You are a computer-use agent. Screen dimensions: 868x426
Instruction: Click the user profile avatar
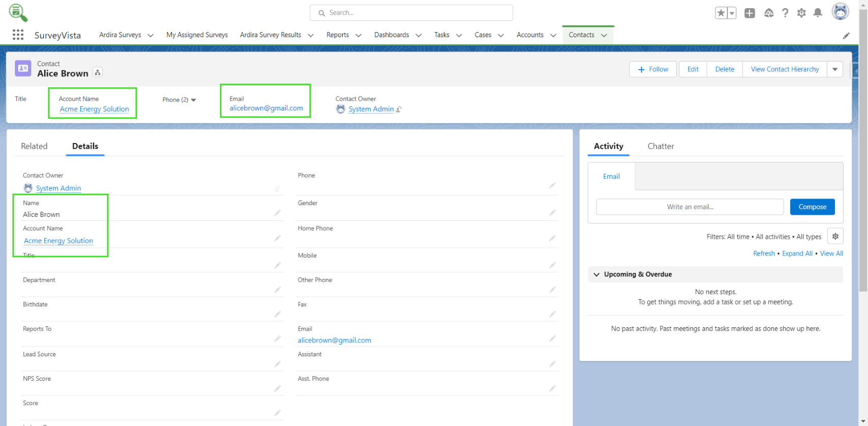[x=840, y=12]
